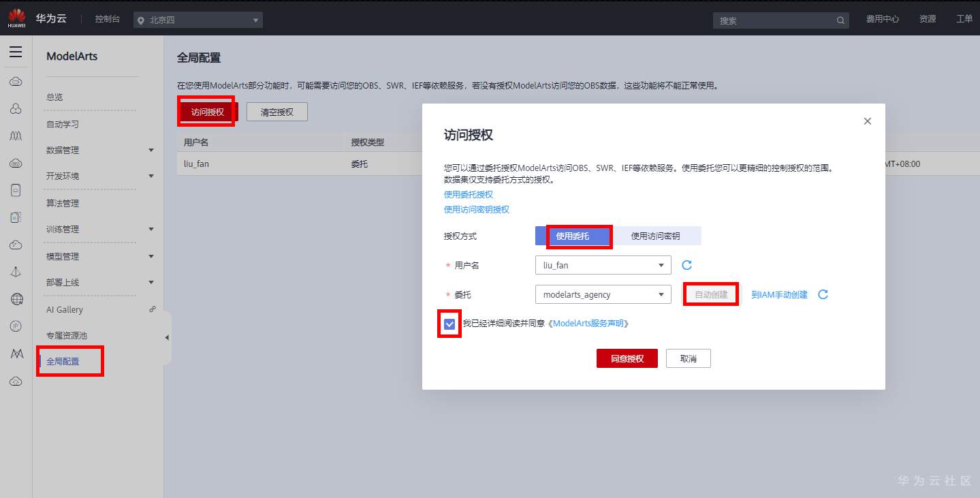This screenshot has height=498, width=980.
Task: Expand 部署上线 submenu arrow
Action: pos(151,282)
